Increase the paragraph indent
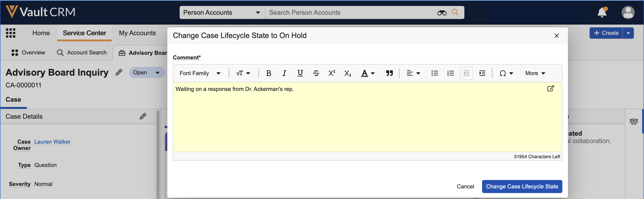 [482, 73]
